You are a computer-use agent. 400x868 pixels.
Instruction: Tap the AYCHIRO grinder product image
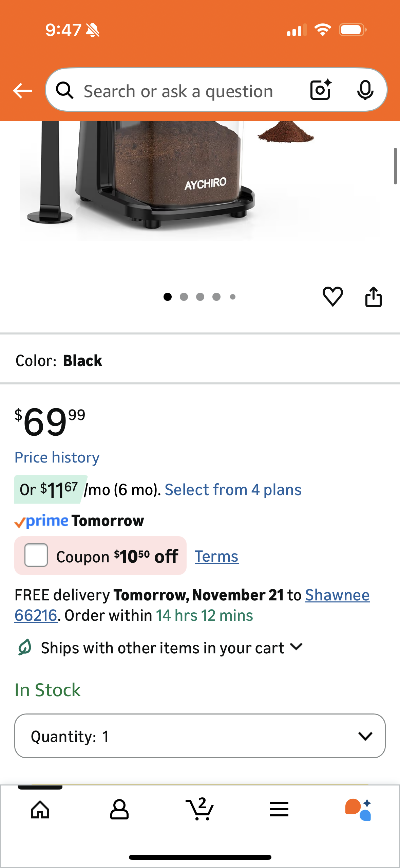pos(170,177)
